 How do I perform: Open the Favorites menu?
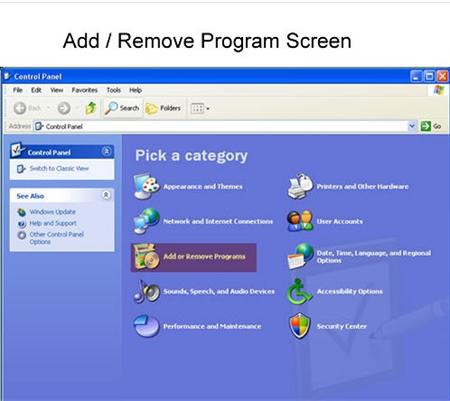pos(84,90)
